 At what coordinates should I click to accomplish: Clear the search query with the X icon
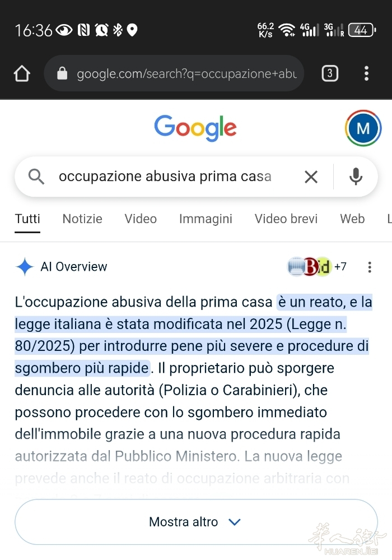point(311,177)
